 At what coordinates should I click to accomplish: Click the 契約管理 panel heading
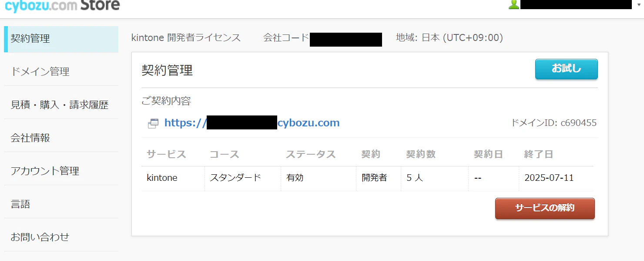(167, 70)
